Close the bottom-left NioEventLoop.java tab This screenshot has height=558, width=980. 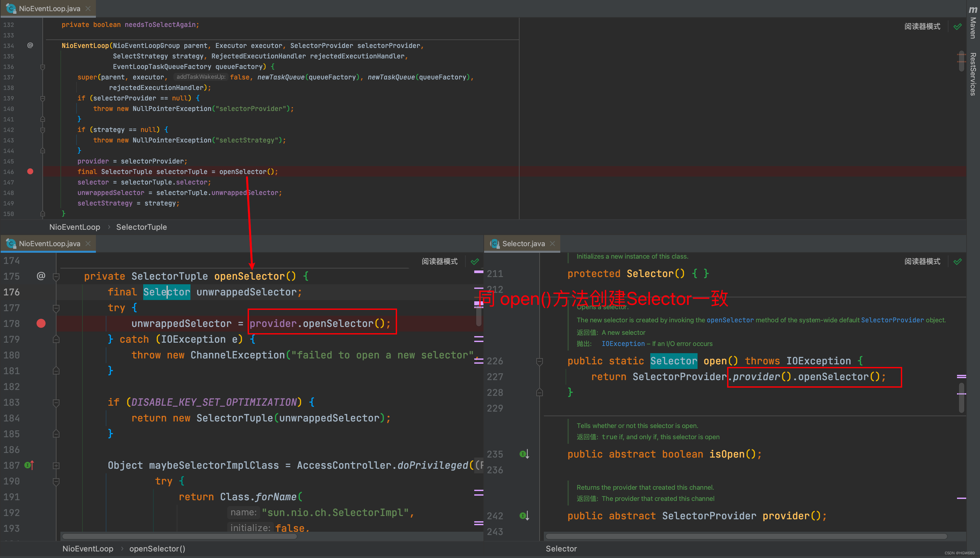[88, 243]
